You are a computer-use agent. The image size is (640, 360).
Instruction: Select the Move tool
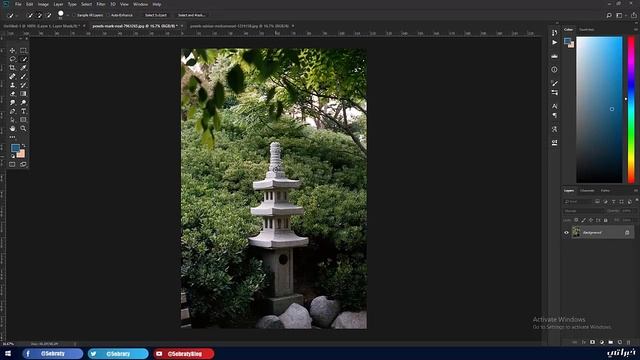coord(12,51)
